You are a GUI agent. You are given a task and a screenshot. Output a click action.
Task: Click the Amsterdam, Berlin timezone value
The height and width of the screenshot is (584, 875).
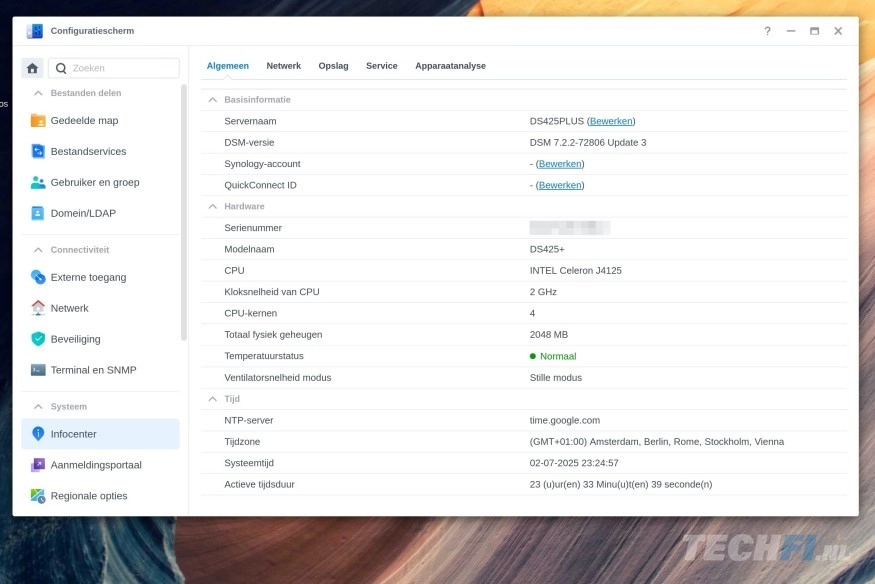pyautogui.click(x=657, y=442)
